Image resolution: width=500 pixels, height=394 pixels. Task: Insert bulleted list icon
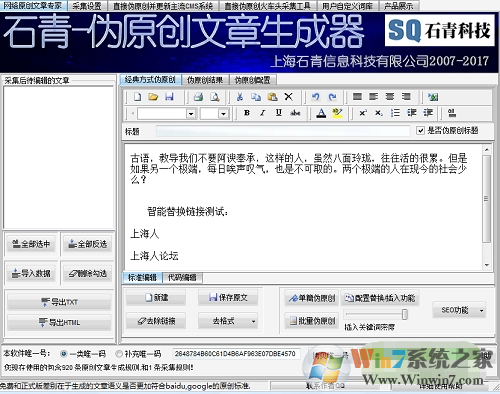point(395,113)
